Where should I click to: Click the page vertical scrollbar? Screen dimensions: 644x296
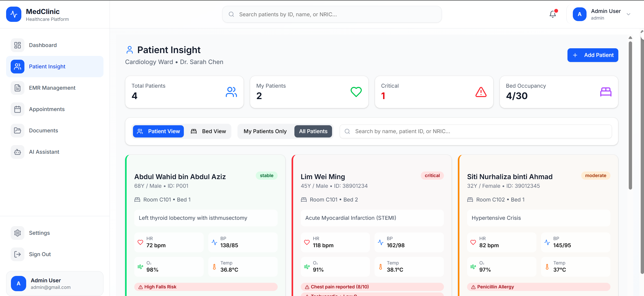(x=630, y=114)
